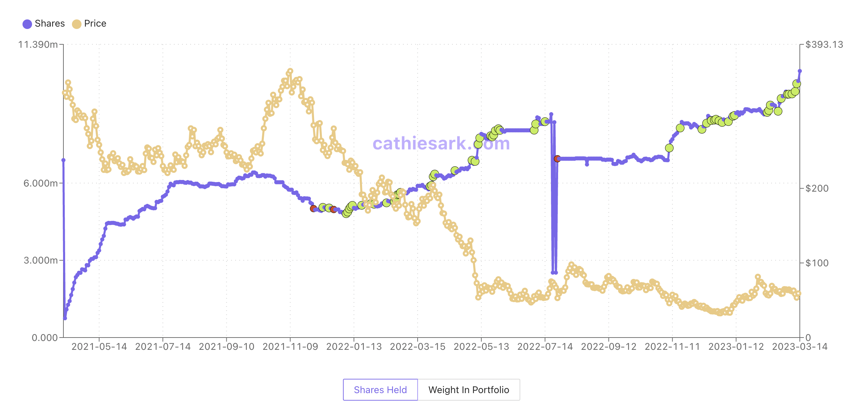Click the $393.13 maximum price axis label

(x=824, y=45)
